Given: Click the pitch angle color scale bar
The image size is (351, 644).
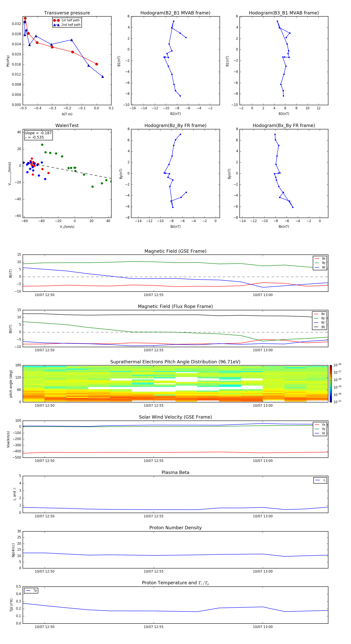Looking at the screenshot, I should point(331,383).
